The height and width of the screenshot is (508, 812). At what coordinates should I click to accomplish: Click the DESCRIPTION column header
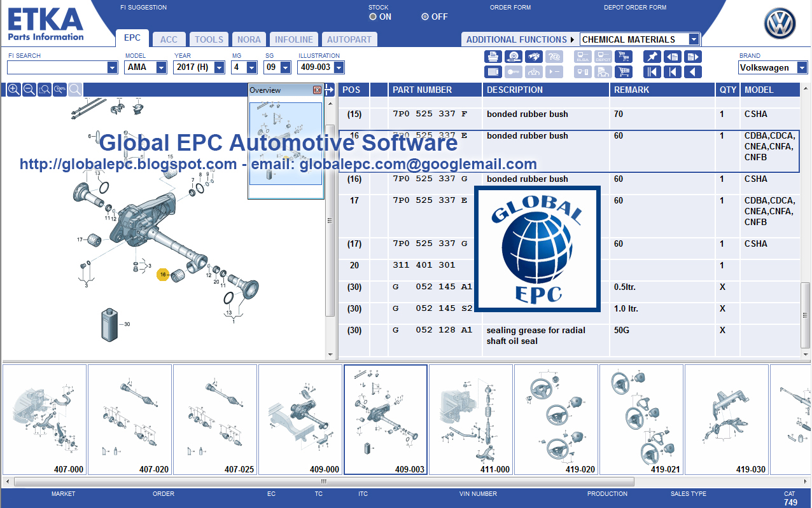(x=546, y=90)
